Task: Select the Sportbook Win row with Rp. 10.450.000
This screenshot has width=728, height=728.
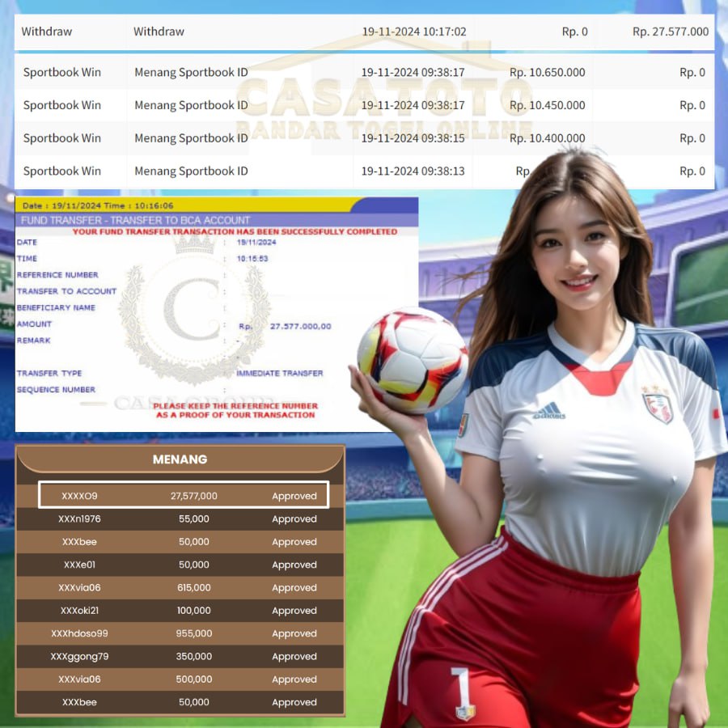Action: click(364, 105)
